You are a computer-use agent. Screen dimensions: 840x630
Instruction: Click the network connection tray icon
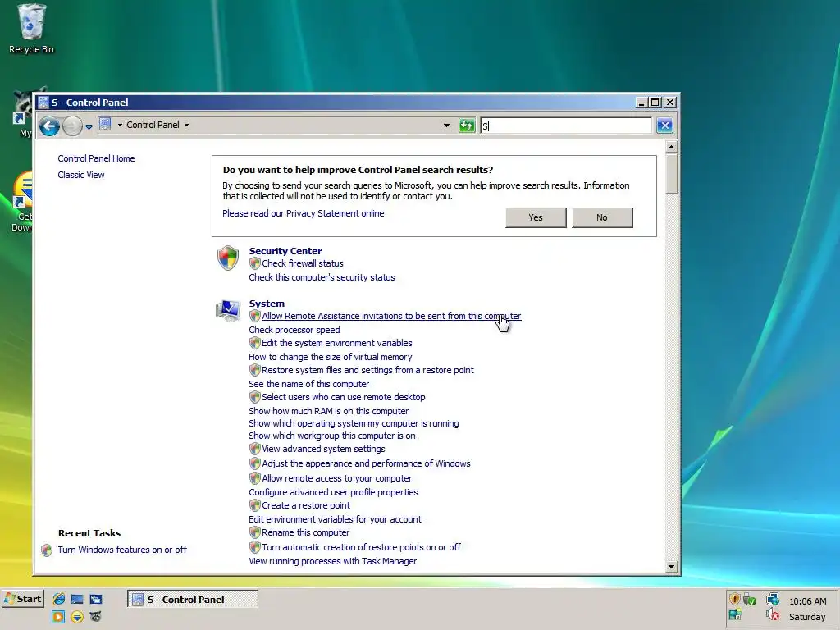[x=773, y=599]
